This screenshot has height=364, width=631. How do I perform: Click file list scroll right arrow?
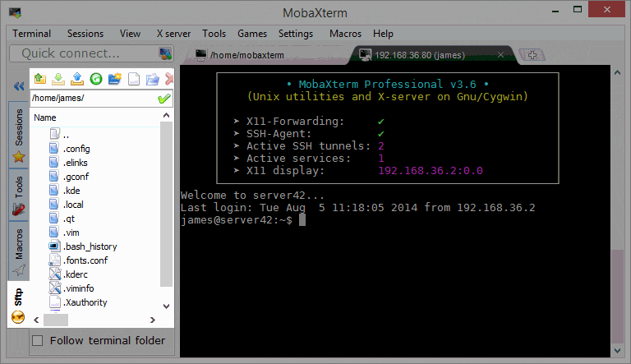point(153,320)
